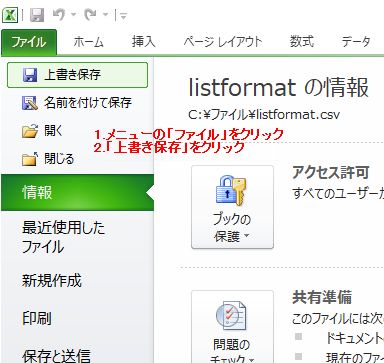Viewport: 384px width, 363px height.
Task: Click the redo arrow icon
Action: pyautogui.click(x=90, y=14)
